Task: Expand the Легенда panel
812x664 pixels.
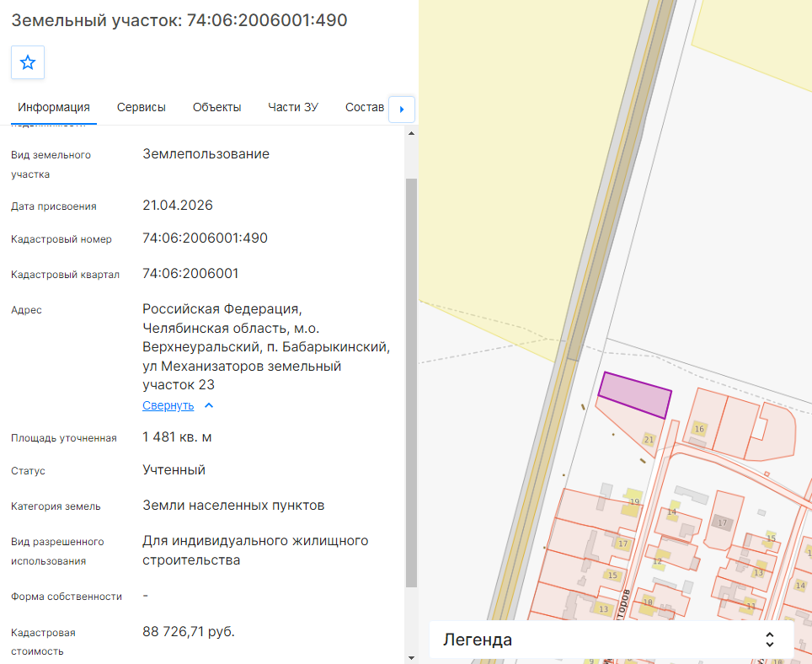Action: [x=612, y=640]
